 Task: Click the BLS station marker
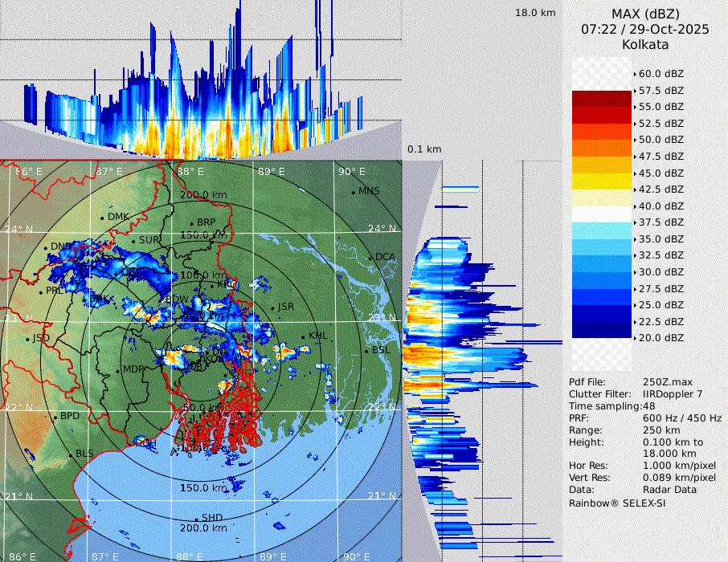click(x=70, y=455)
